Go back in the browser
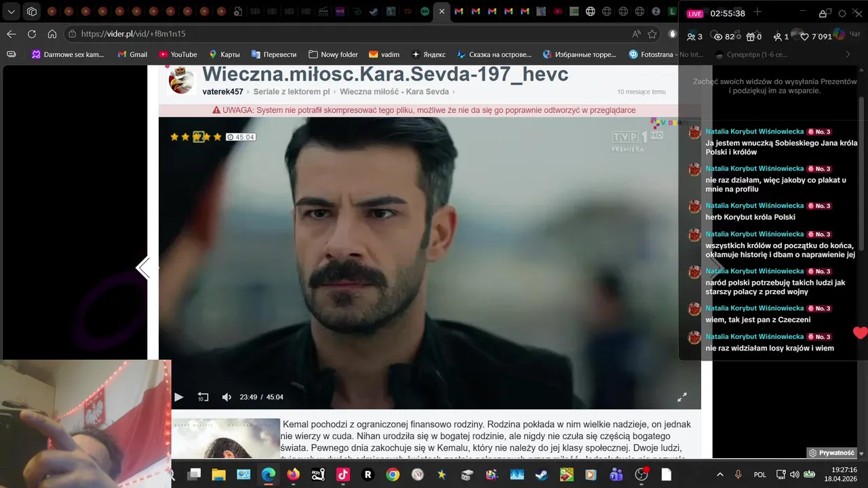 [x=12, y=34]
